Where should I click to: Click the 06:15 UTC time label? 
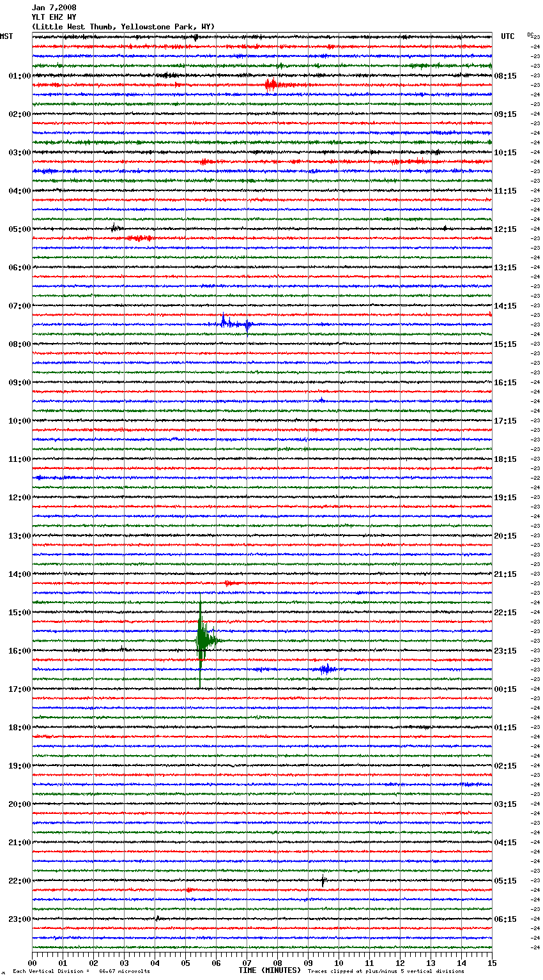[505, 919]
